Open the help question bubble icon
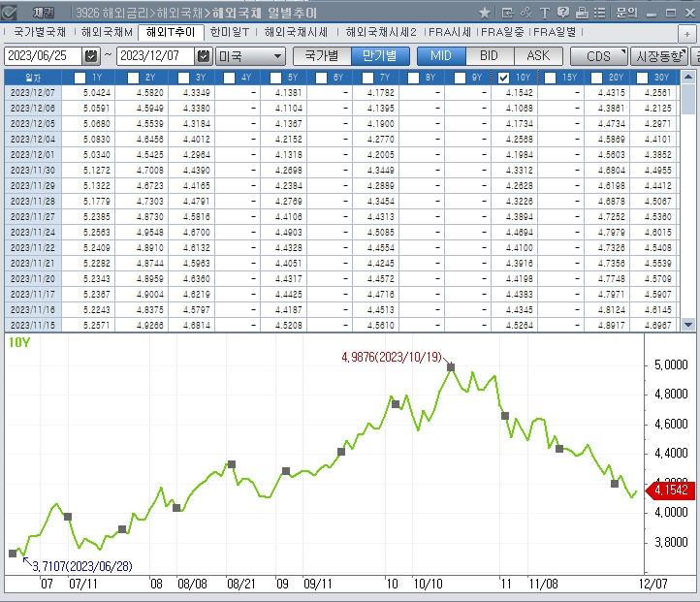This screenshot has width=700, height=602. 562,13
